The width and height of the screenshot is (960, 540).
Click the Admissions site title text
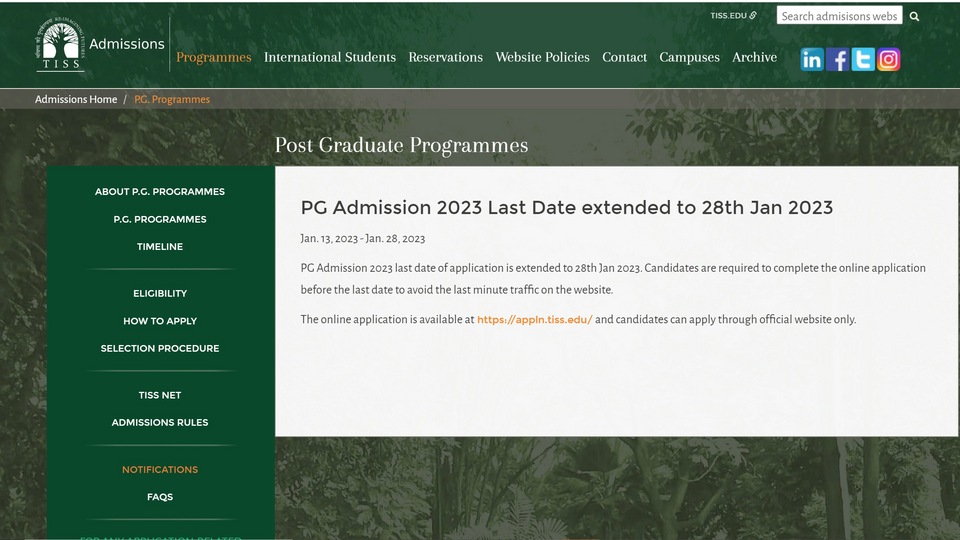coord(127,44)
